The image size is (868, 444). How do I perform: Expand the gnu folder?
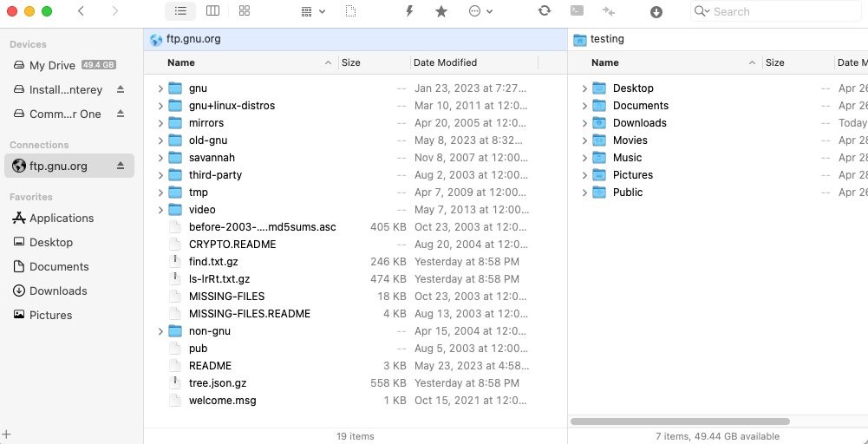click(x=160, y=88)
